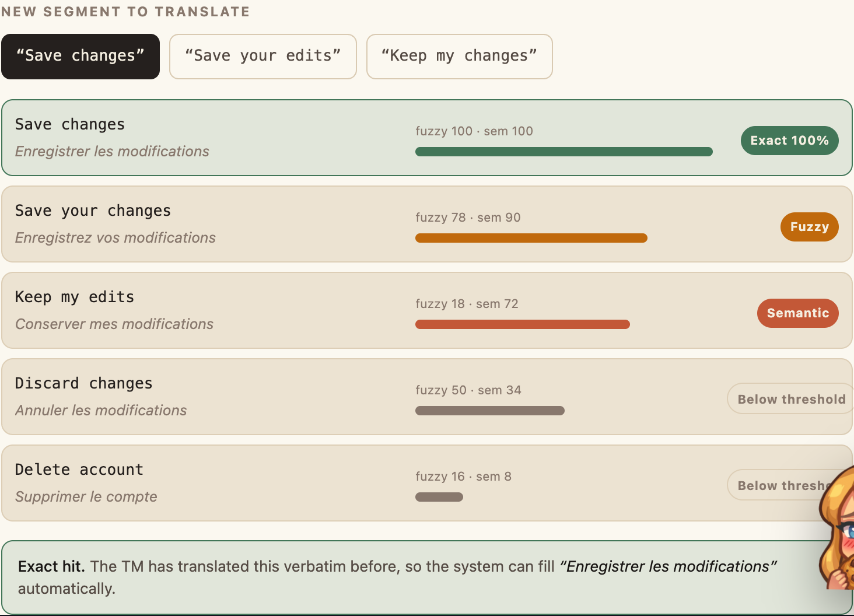Click the orange Fuzzy badge

click(809, 227)
